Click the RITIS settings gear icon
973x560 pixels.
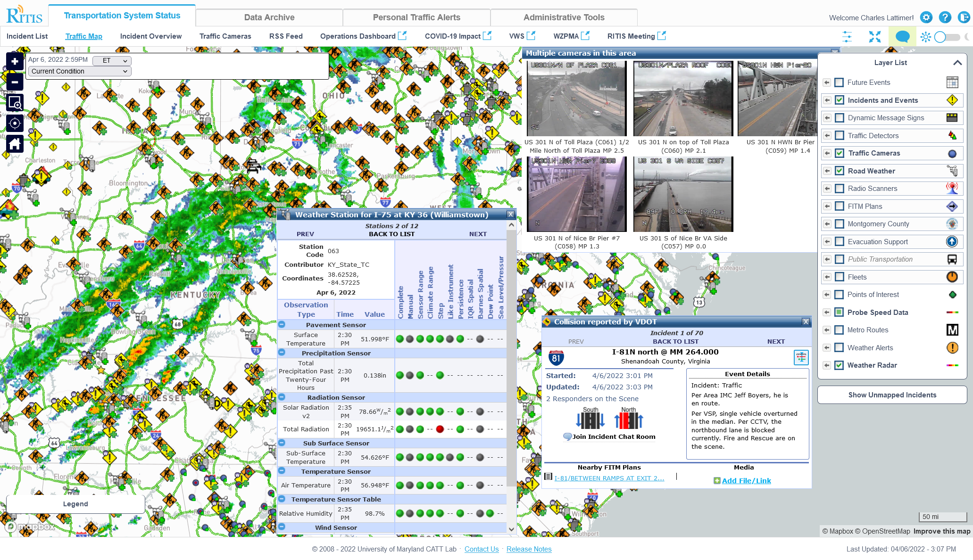coord(926,17)
